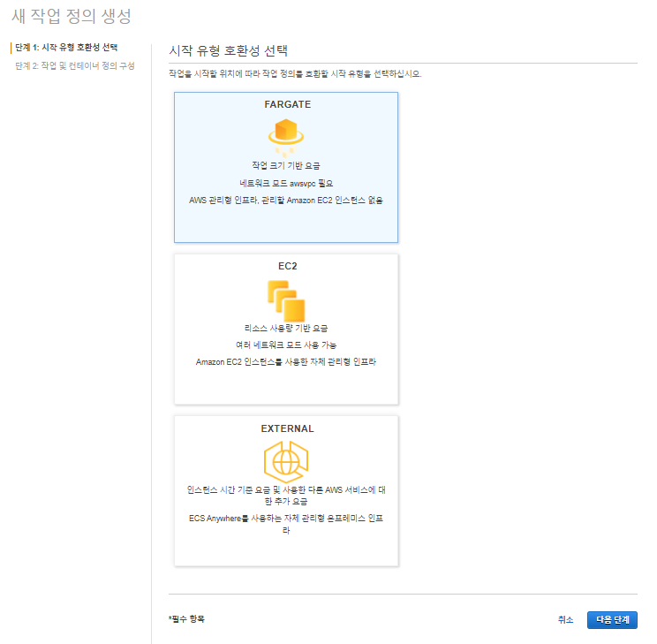The image size is (657, 644).
Task: Click the 다음 단계 button
Action: (612, 619)
